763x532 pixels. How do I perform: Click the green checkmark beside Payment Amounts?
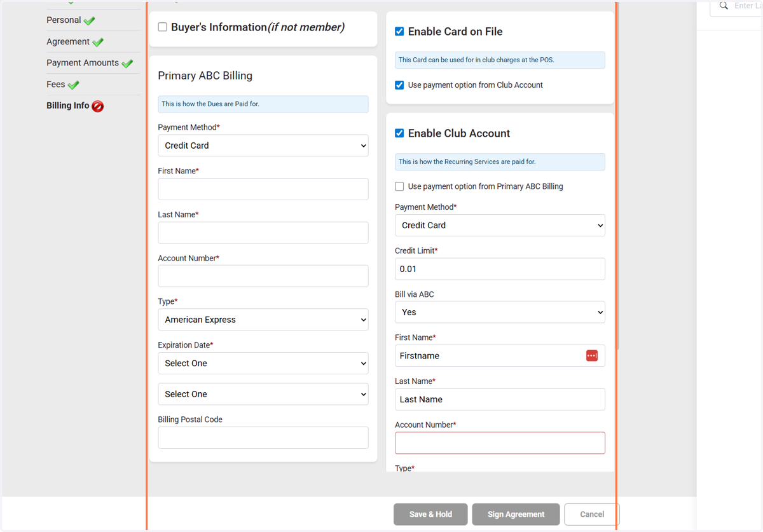(127, 63)
